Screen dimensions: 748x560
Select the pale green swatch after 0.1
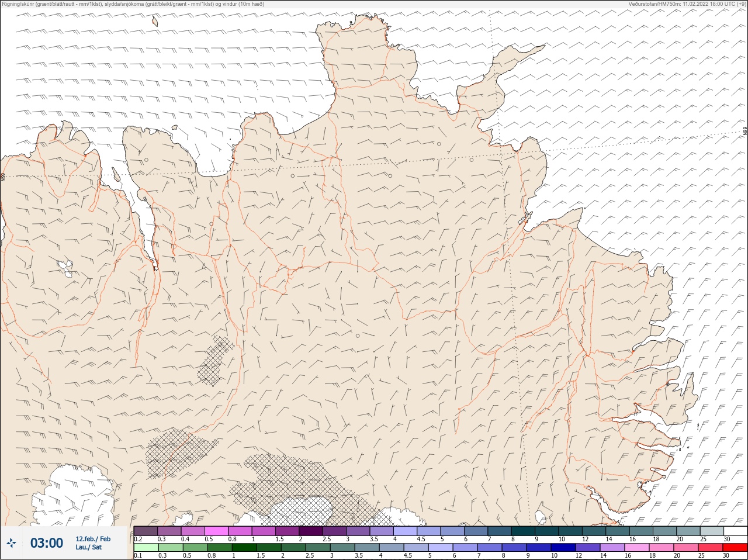click(x=146, y=548)
